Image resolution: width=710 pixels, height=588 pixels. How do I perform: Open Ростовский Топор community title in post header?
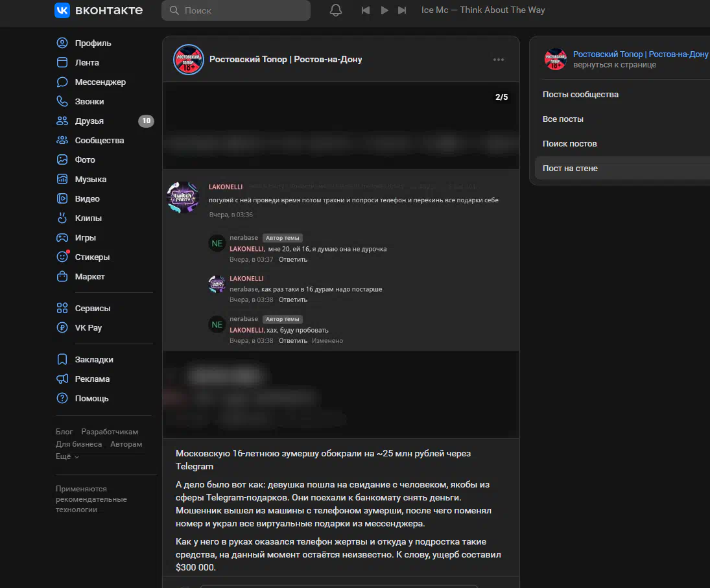pyautogui.click(x=286, y=59)
